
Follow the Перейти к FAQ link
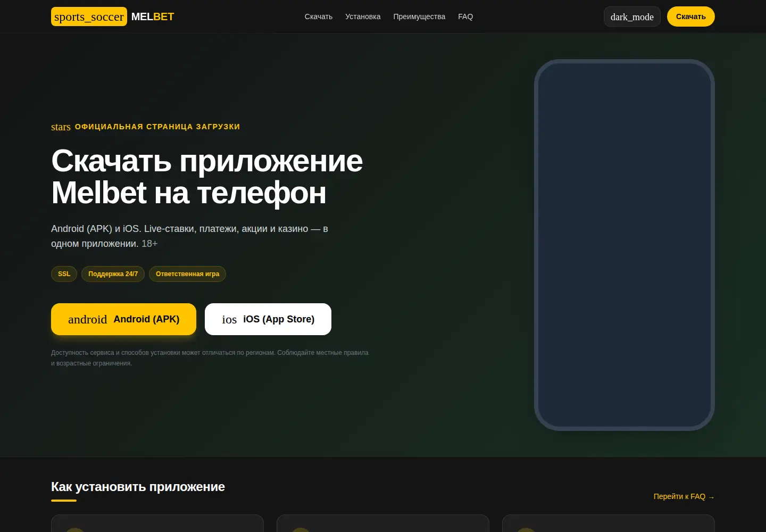click(x=684, y=496)
